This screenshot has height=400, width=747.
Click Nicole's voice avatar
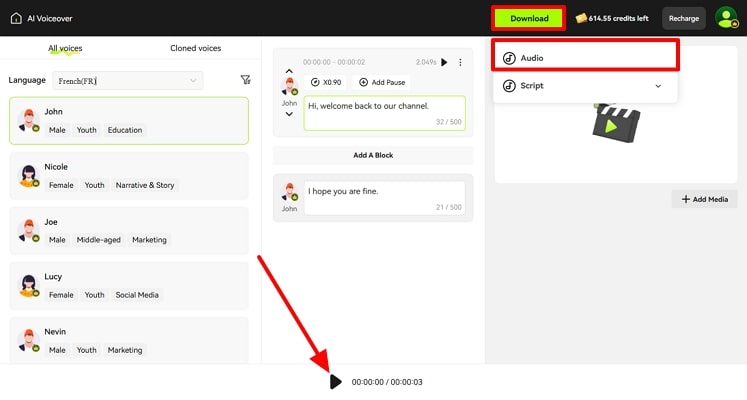(x=29, y=176)
